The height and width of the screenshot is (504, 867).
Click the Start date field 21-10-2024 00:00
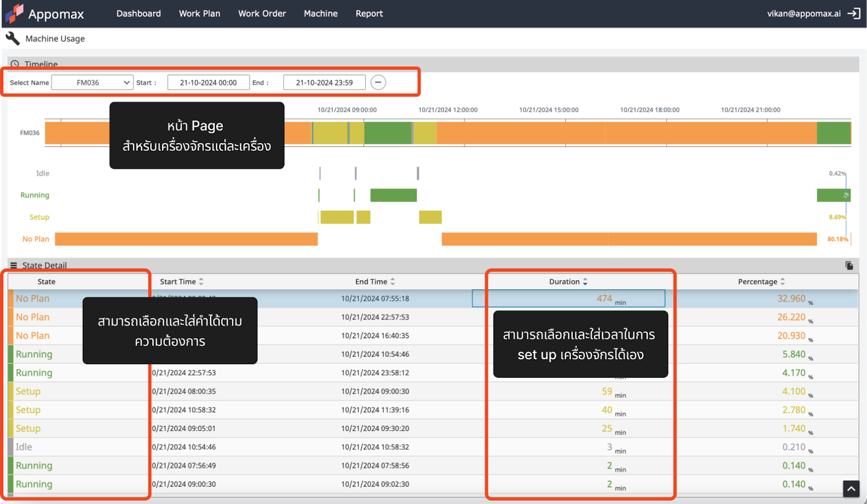208,82
